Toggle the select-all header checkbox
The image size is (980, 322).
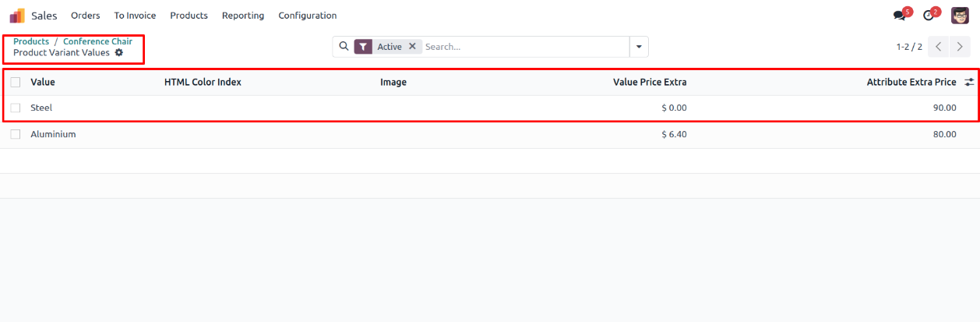pyautogui.click(x=16, y=82)
